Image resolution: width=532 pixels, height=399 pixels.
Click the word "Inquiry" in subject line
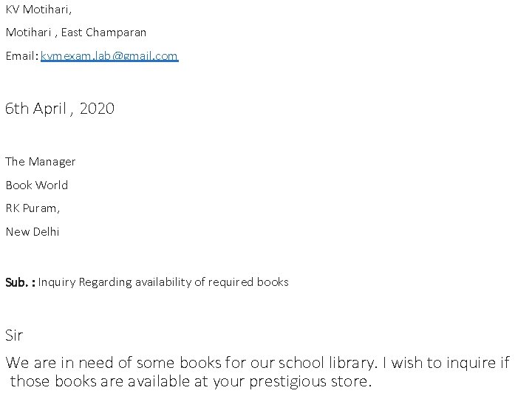coord(57,282)
